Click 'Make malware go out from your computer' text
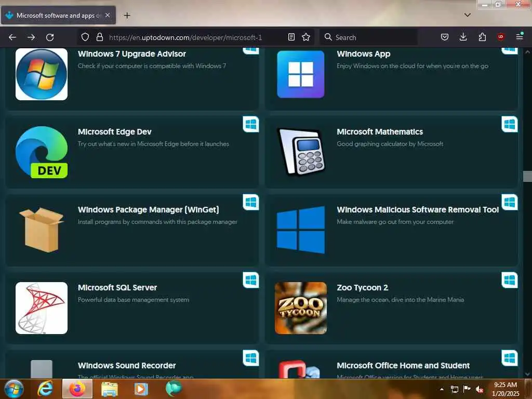532x399 pixels. pos(395,222)
